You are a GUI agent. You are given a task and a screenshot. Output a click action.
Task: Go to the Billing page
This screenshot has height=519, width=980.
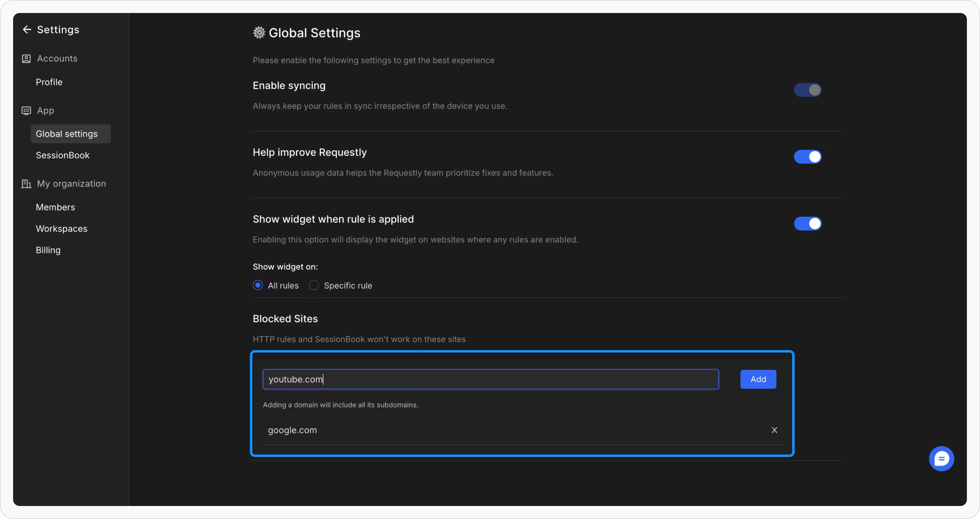(x=48, y=250)
